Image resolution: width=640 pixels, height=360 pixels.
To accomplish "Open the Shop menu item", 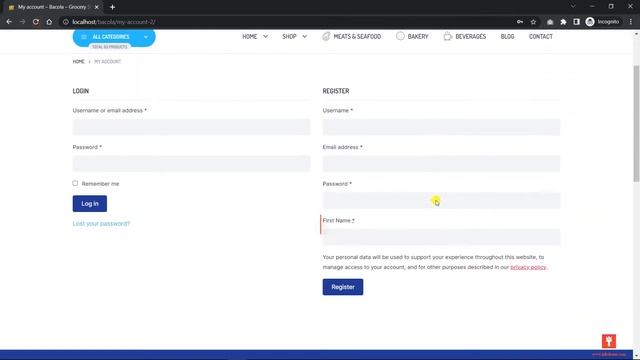I will tap(289, 37).
